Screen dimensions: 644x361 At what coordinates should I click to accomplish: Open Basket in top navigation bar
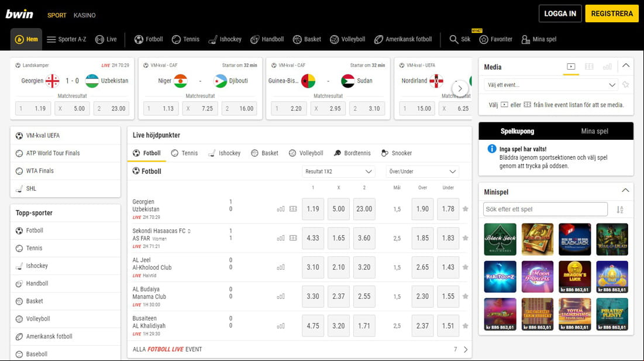click(307, 39)
